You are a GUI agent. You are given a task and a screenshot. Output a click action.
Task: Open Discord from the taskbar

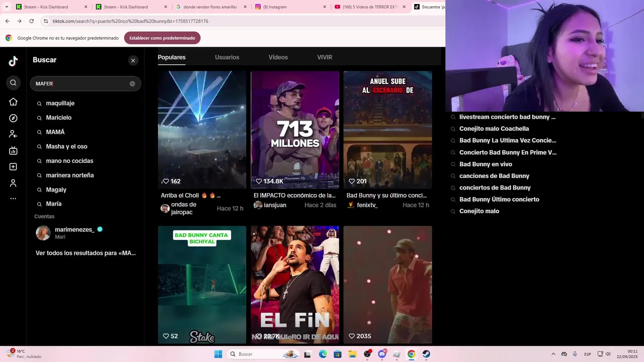[x=382, y=354]
